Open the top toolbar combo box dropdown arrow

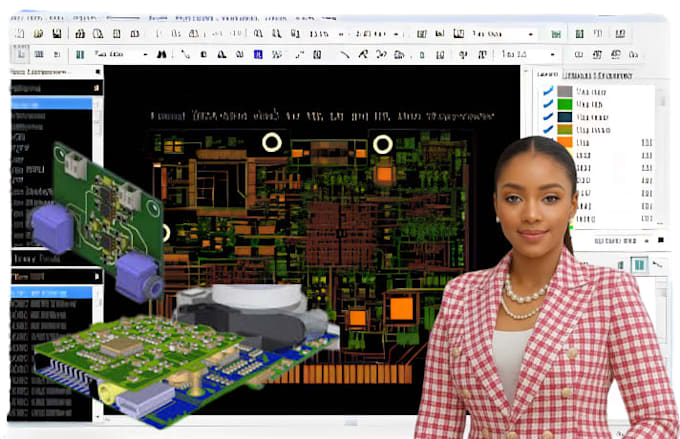tap(530, 34)
